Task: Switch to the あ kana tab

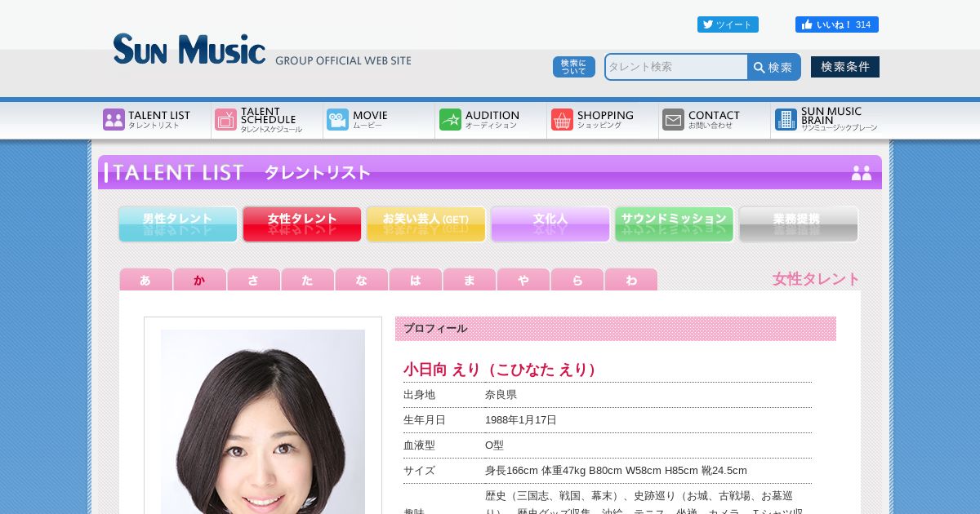Action: tap(146, 280)
